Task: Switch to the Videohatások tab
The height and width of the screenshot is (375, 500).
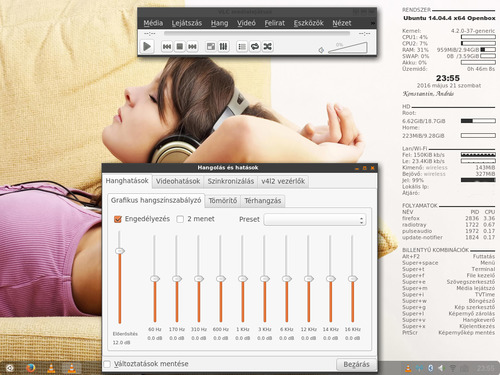Action: (178, 181)
